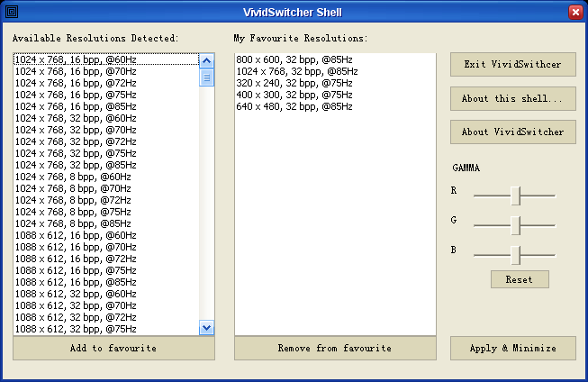Select favourite 400 x 300, 32 bpp, @75Hz

click(x=335, y=95)
